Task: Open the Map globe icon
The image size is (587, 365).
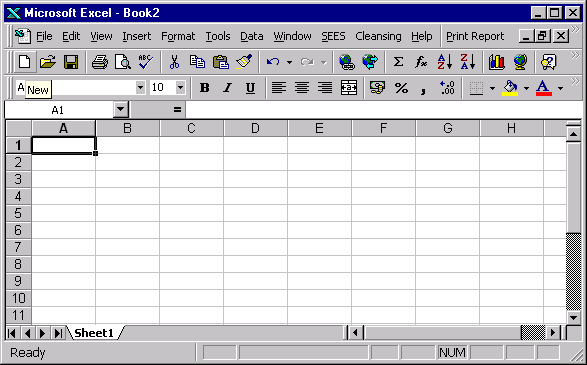Action: click(x=520, y=62)
